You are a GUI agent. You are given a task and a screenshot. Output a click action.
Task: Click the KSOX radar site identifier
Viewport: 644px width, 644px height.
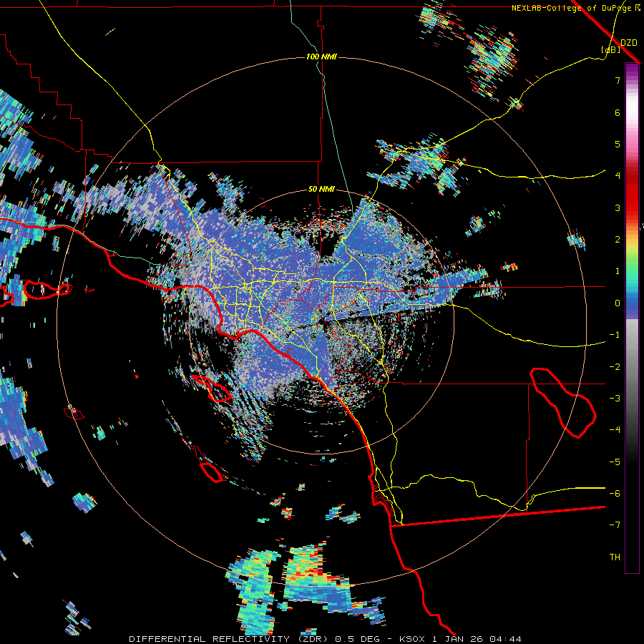coord(413,639)
